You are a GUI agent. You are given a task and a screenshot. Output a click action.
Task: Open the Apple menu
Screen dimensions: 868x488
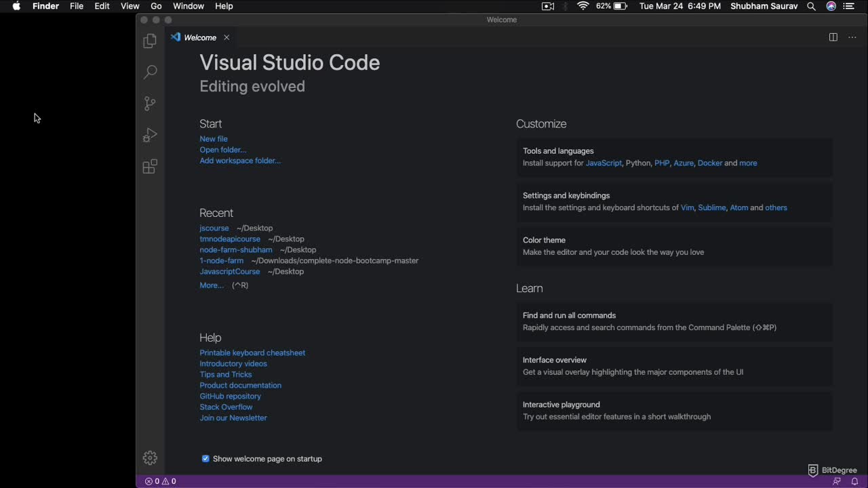(x=16, y=6)
